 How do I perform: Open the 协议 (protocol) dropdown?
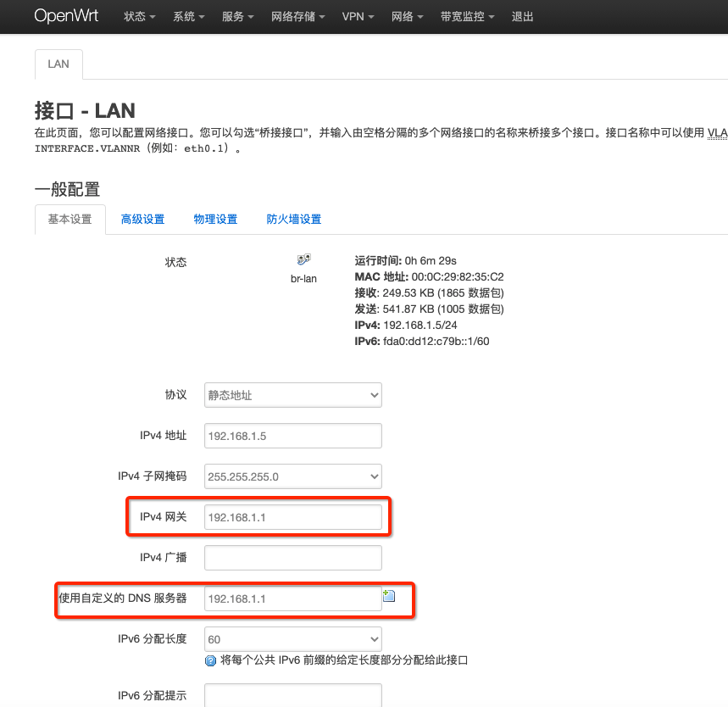click(x=292, y=394)
